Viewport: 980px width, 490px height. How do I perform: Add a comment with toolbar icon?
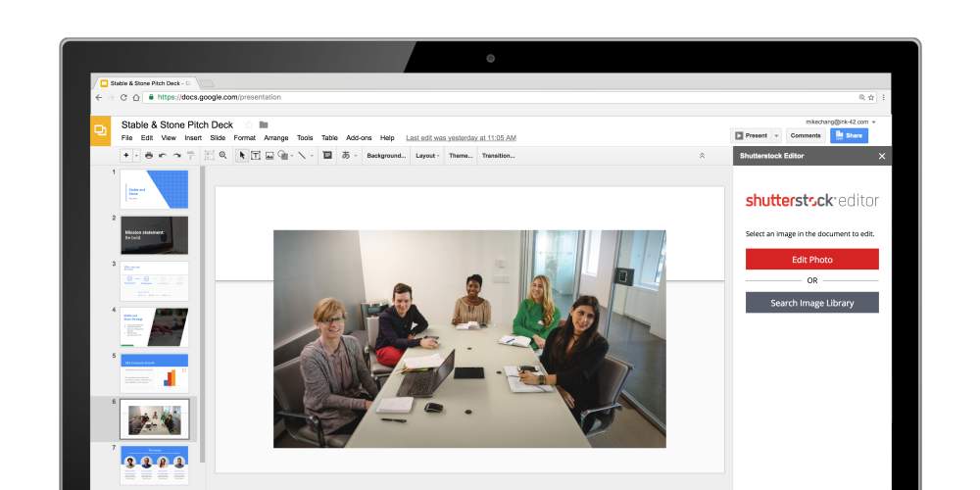pos(327,156)
